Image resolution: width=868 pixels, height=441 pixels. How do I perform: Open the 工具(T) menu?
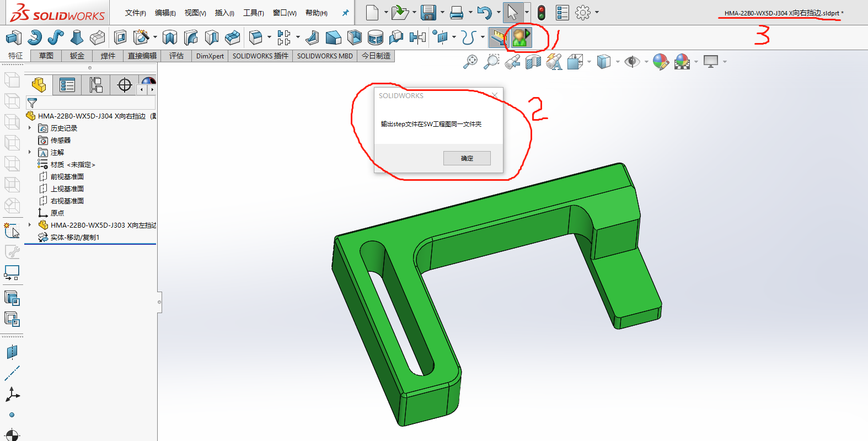click(x=253, y=13)
